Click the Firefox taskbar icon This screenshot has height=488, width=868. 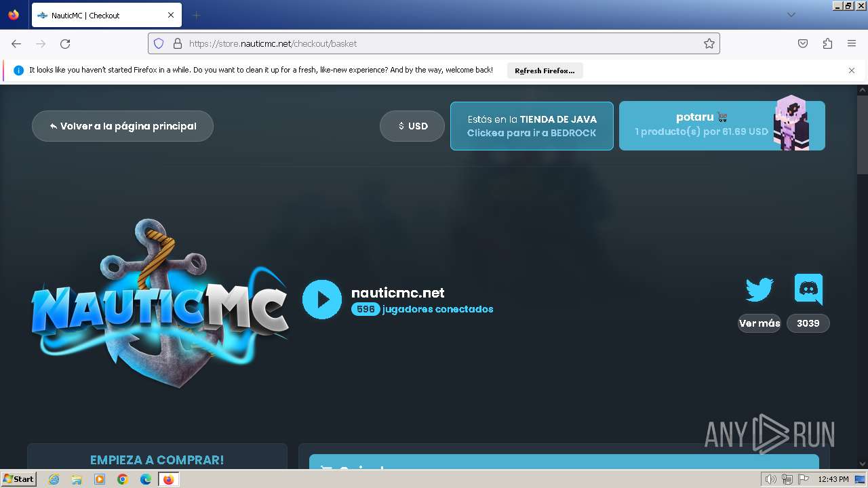pyautogui.click(x=168, y=479)
